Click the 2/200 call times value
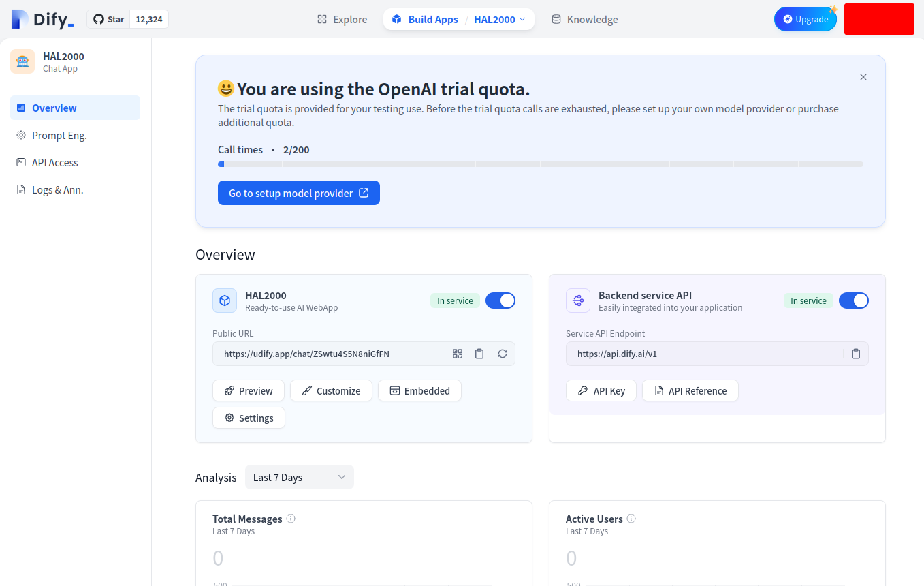This screenshot has height=586, width=924. 296,150
